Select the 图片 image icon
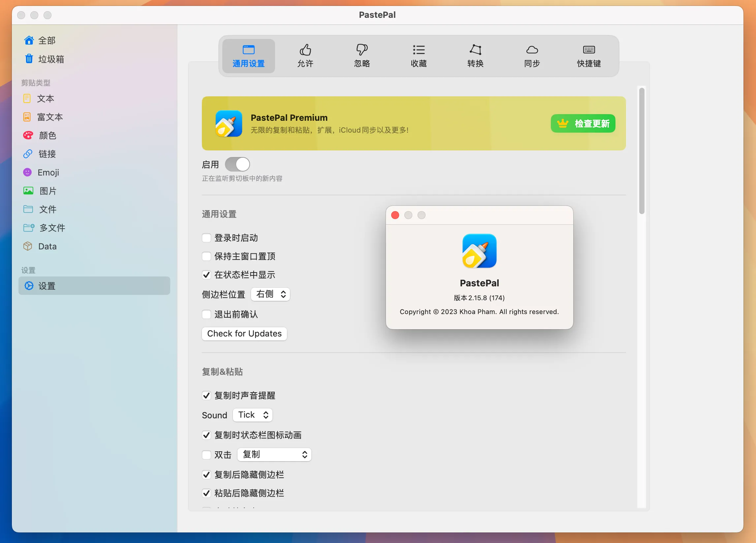Screen dimensions: 756x543 (28, 191)
